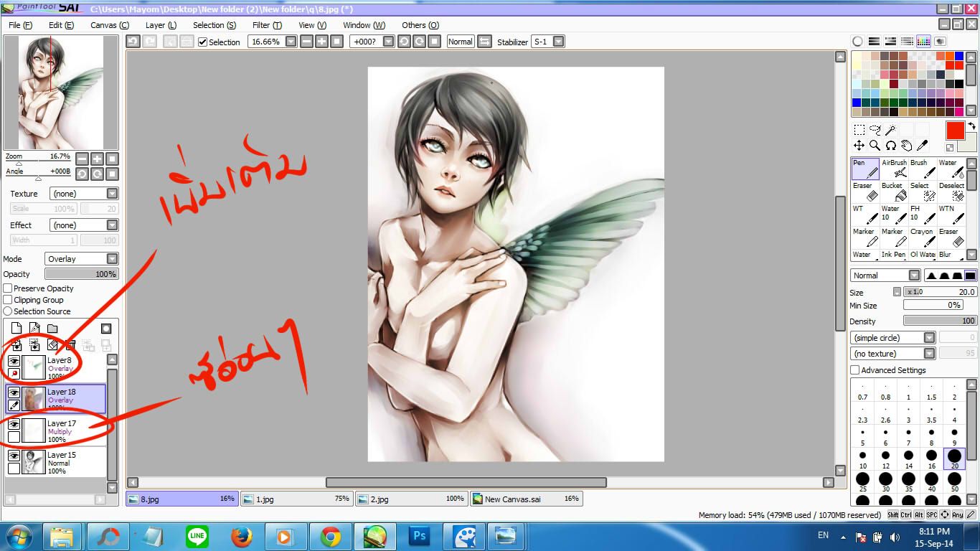Adjust the brush Density slider
This screenshot has height=551, width=980.
(x=940, y=321)
